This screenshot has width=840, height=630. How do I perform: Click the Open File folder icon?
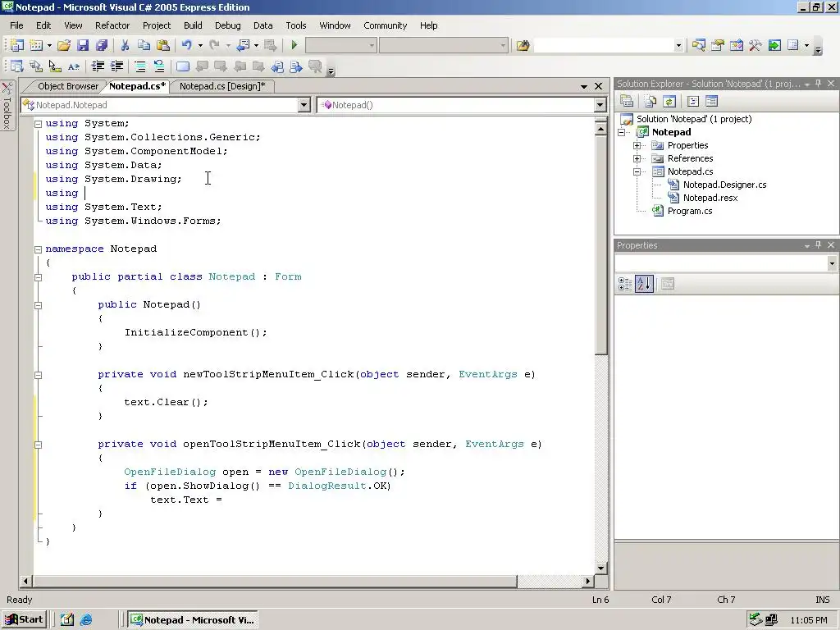(x=64, y=46)
